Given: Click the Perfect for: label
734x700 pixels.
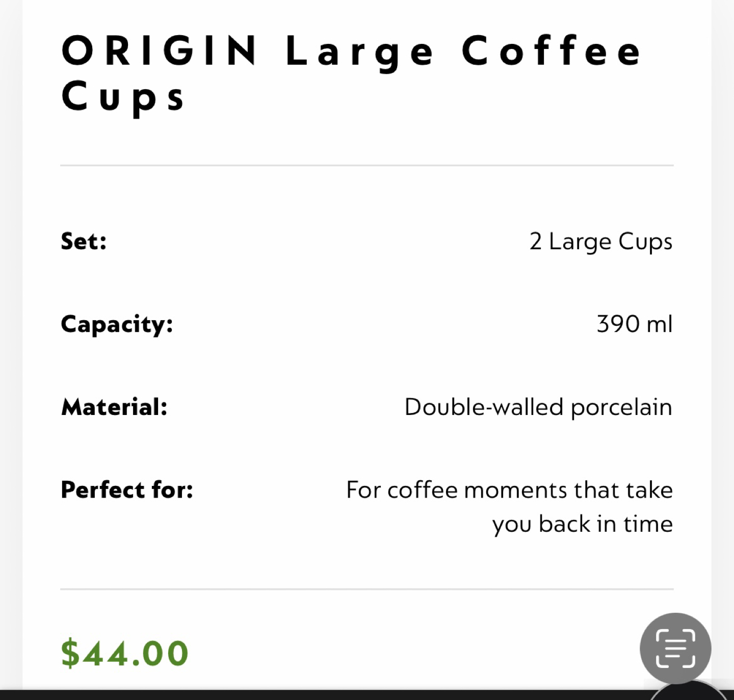Looking at the screenshot, I should [x=127, y=489].
